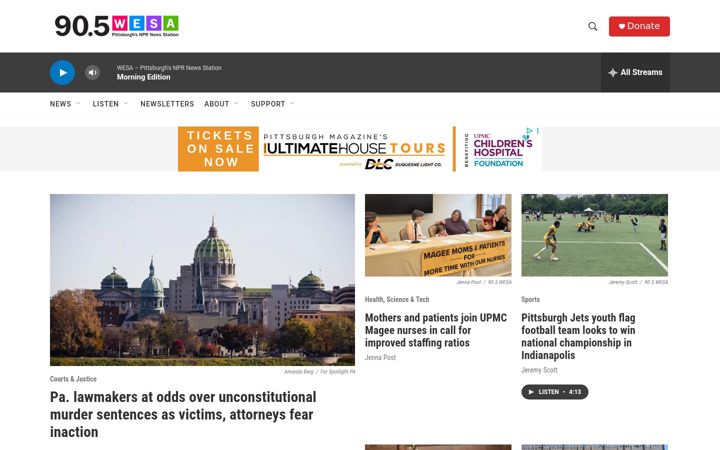Open the Courts & Justice category
The height and width of the screenshot is (450, 720).
pyautogui.click(x=73, y=379)
